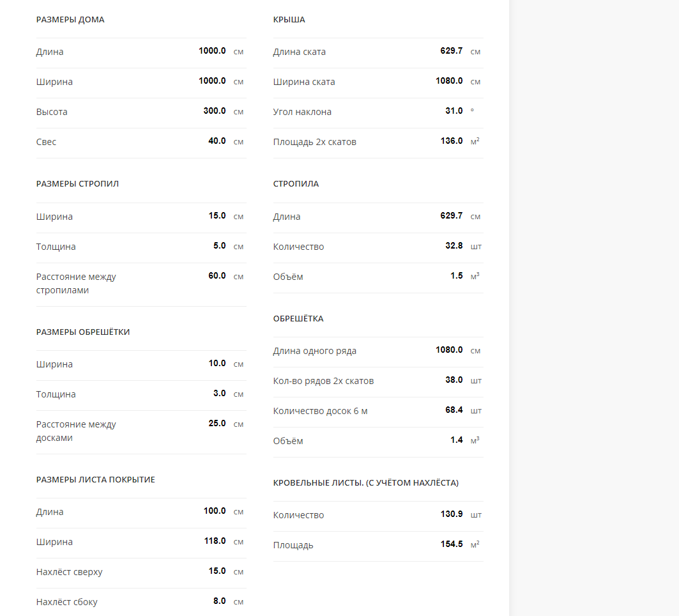Click the top overlap value 15.0

(x=217, y=571)
